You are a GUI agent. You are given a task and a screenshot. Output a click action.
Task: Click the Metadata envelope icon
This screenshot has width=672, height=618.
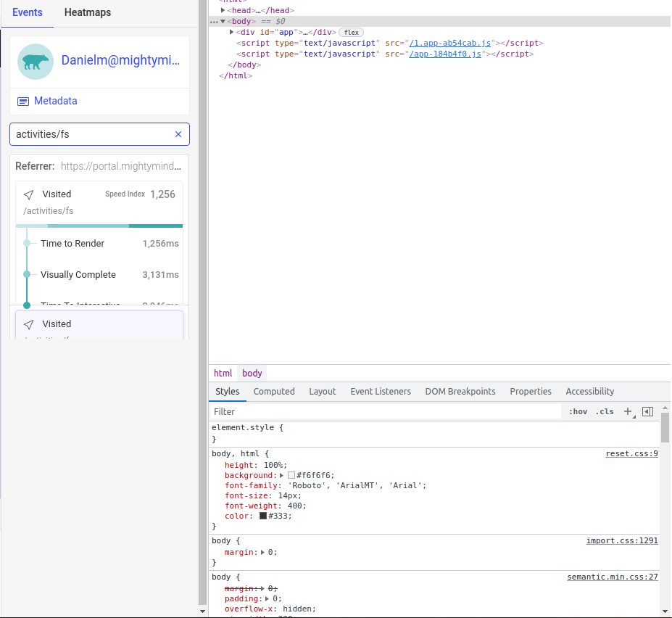[x=22, y=101]
